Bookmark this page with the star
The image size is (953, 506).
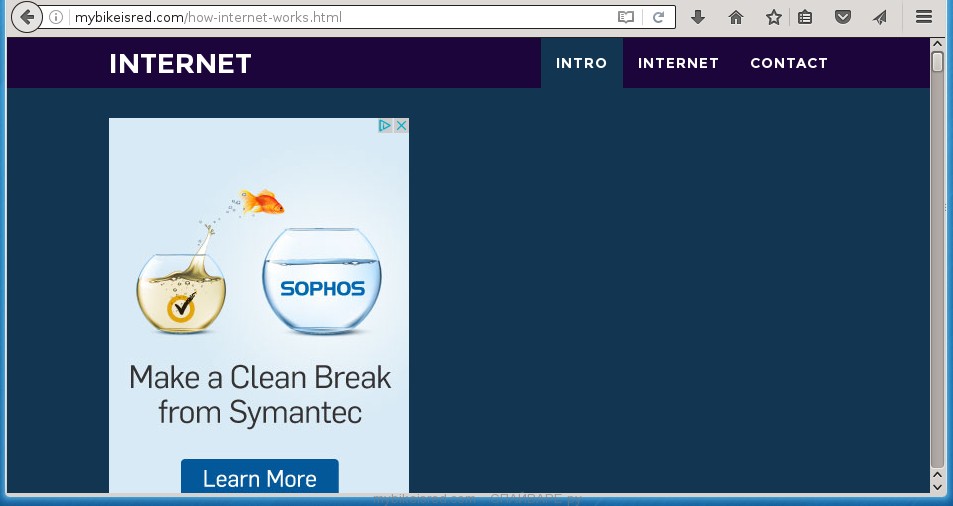773,17
